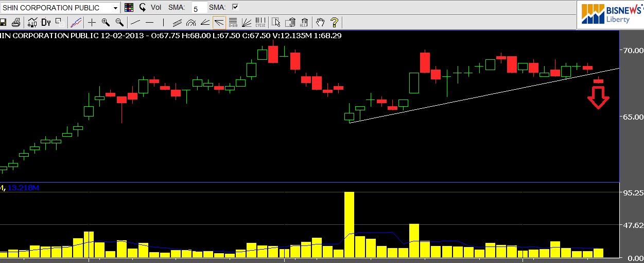Open help with the question mark icon
The image size is (644, 263).
pos(334,22)
